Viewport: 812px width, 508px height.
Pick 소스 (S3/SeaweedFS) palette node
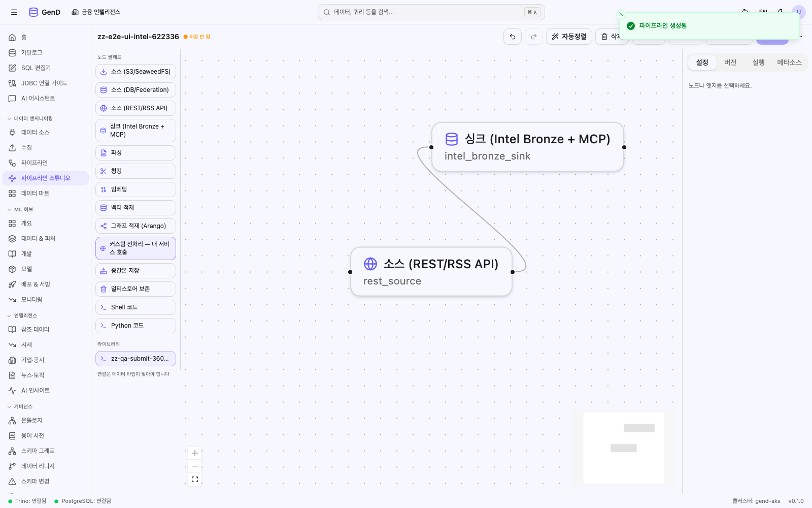point(136,72)
